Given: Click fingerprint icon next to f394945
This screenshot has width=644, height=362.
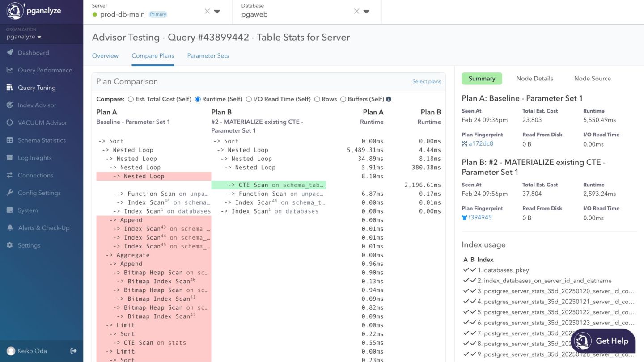Looking at the screenshot, I should click(464, 218).
